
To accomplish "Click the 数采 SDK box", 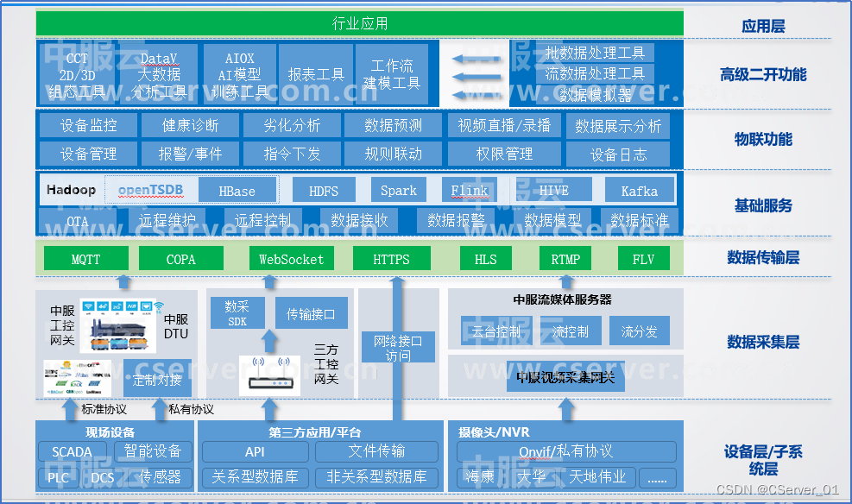I will click(237, 313).
